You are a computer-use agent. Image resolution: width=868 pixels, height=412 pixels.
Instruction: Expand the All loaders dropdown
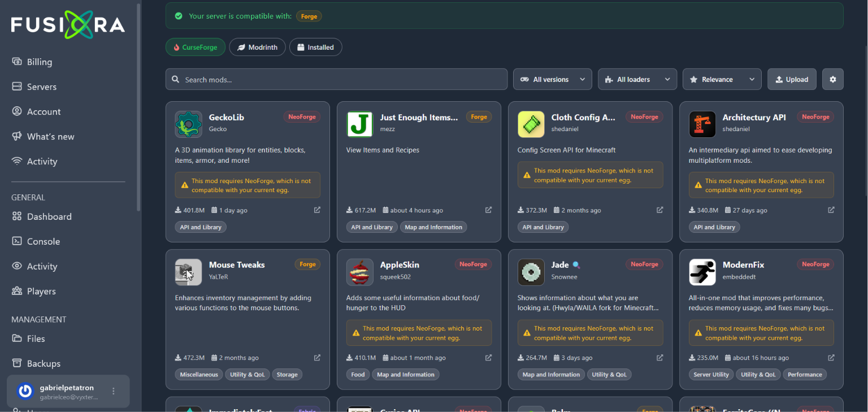637,79
